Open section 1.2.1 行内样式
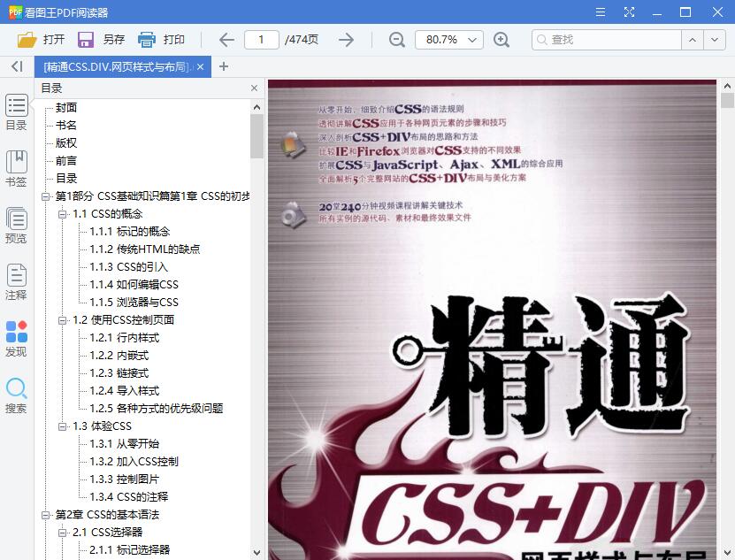The height and width of the screenshot is (560, 735). point(124,338)
